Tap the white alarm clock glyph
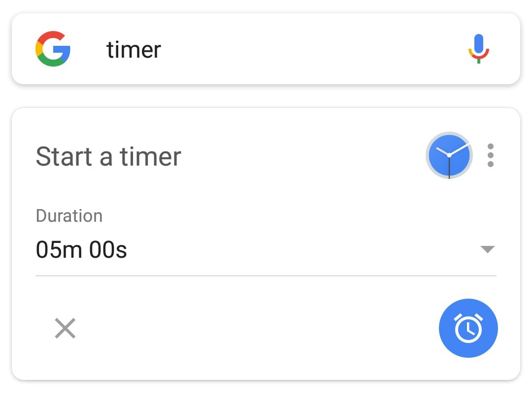 click(x=468, y=328)
